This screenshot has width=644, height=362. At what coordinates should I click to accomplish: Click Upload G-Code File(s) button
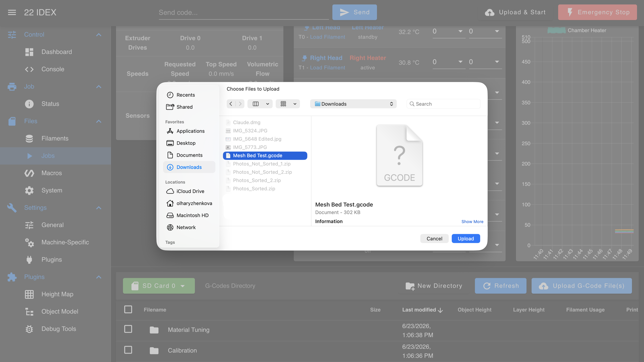coord(581,286)
